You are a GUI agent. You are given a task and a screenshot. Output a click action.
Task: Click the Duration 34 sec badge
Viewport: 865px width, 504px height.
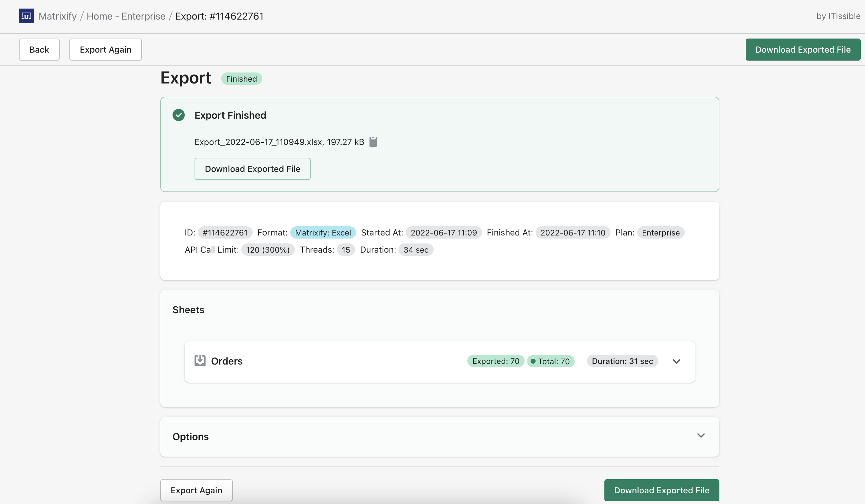click(x=416, y=250)
